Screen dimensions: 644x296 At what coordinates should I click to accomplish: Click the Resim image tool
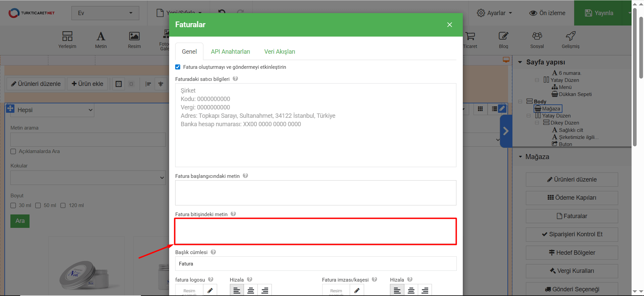[134, 40]
